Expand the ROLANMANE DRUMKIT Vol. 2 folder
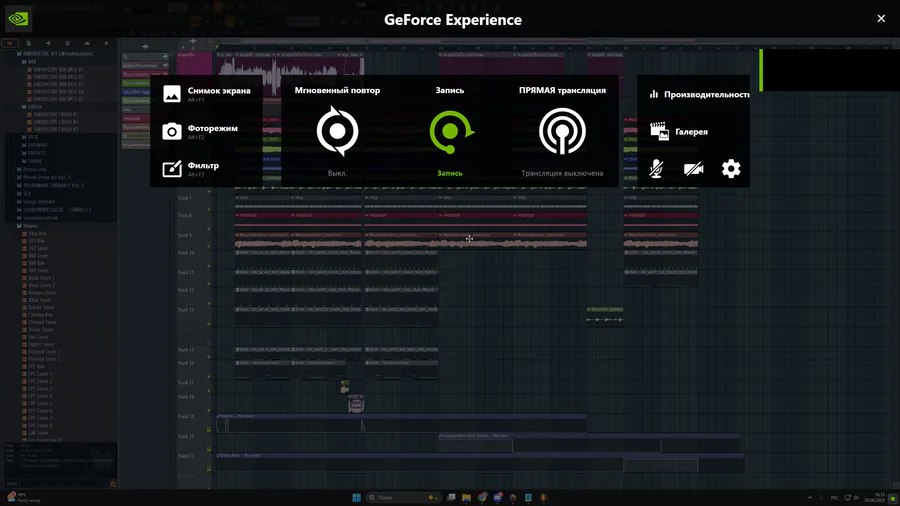 [50, 185]
